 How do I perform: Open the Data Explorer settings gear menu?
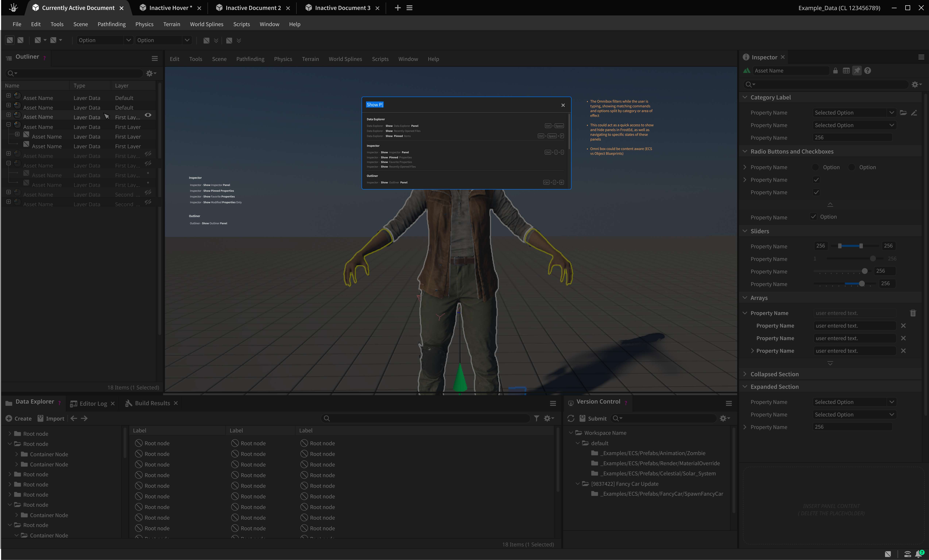point(549,418)
